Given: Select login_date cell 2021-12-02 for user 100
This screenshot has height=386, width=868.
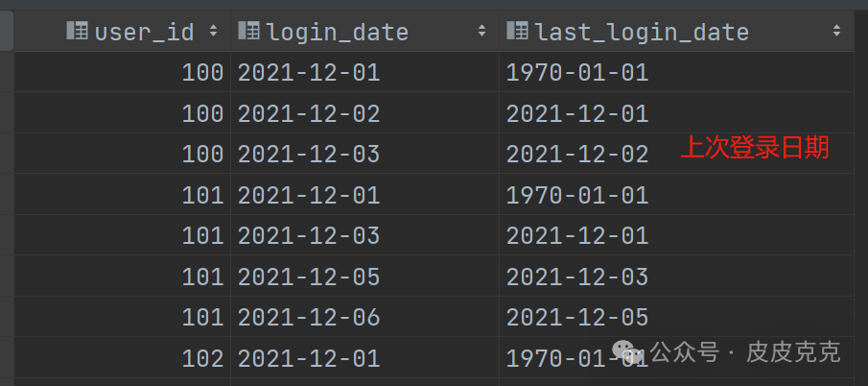Looking at the screenshot, I should pos(364,113).
